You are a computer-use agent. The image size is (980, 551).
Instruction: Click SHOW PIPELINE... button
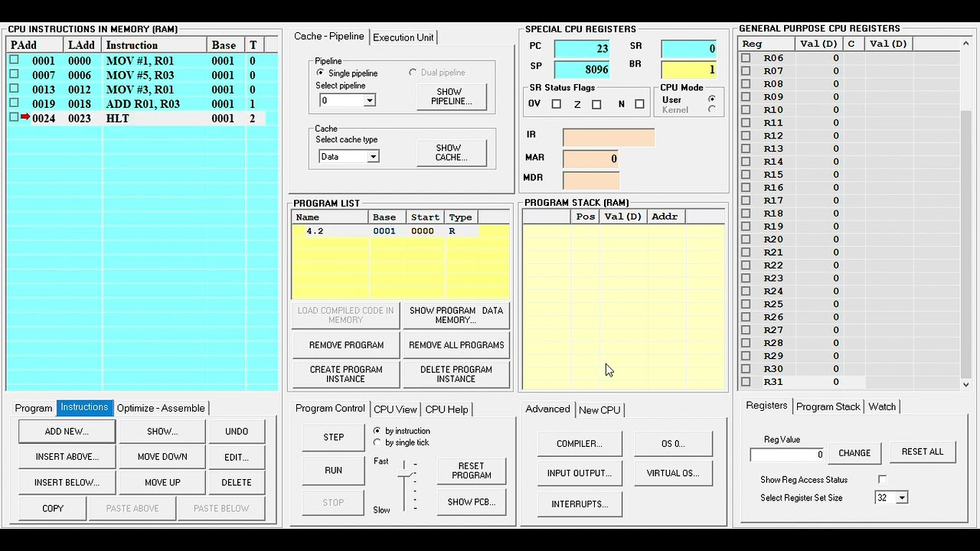pyautogui.click(x=452, y=96)
